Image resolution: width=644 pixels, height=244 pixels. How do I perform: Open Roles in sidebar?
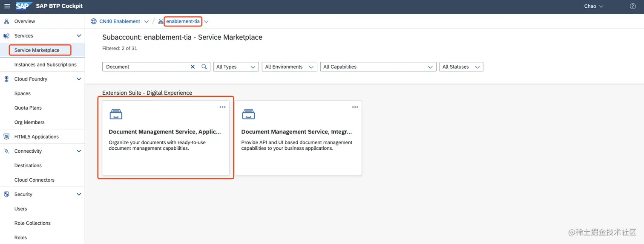point(20,238)
